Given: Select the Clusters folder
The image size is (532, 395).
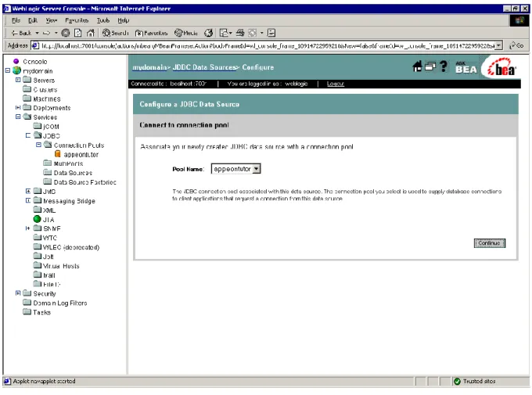Looking at the screenshot, I should 45,90.
